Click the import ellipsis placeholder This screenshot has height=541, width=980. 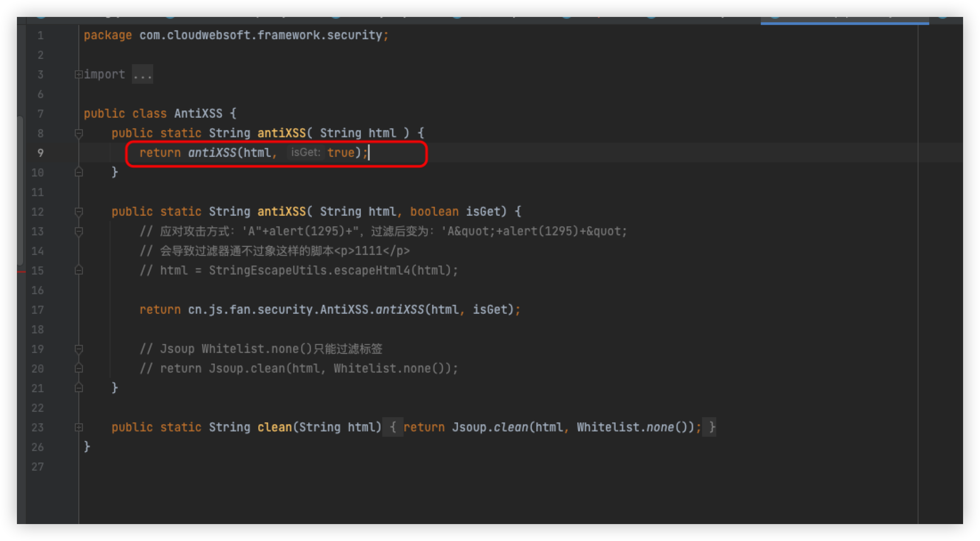pos(143,74)
